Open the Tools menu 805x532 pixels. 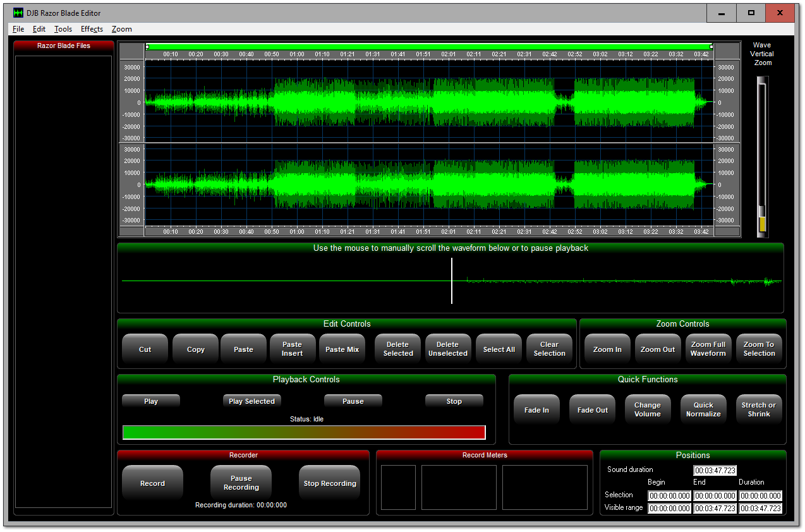[x=63, y=29]
